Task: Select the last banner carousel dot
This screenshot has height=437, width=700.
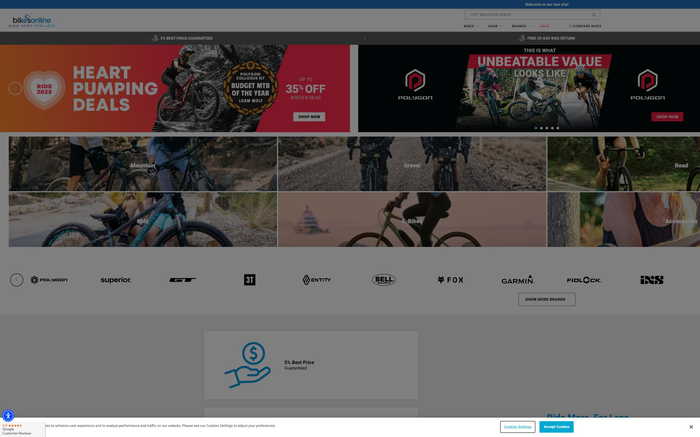Action: coord(557,128)
